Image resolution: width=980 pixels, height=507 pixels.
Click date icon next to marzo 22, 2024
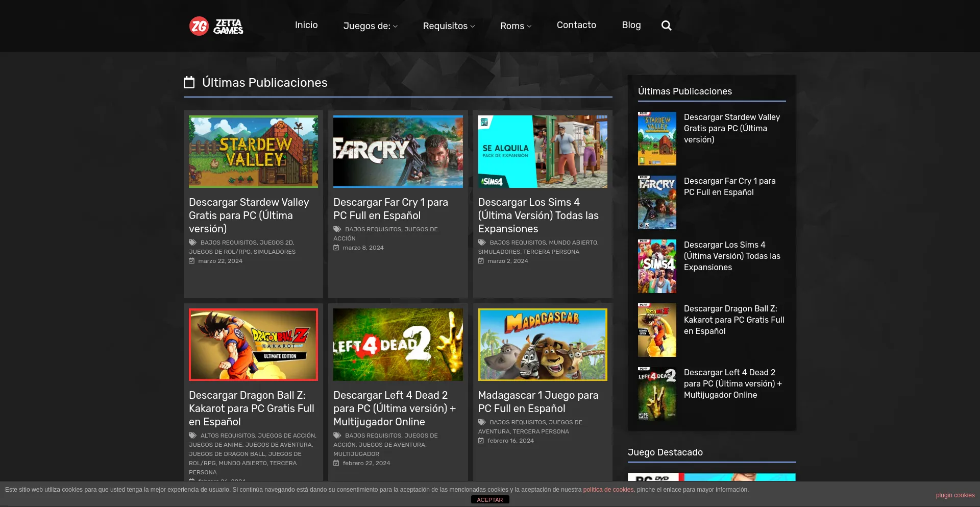(192, 261)
